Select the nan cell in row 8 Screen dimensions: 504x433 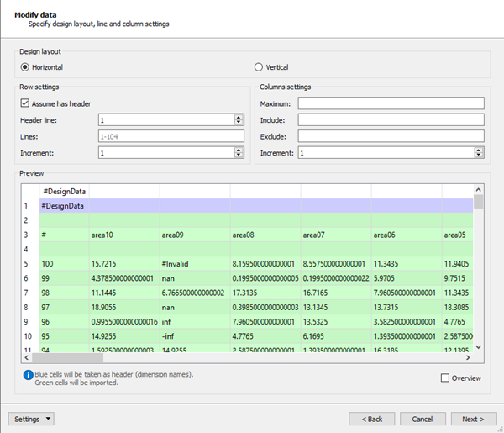pos(195,307)
